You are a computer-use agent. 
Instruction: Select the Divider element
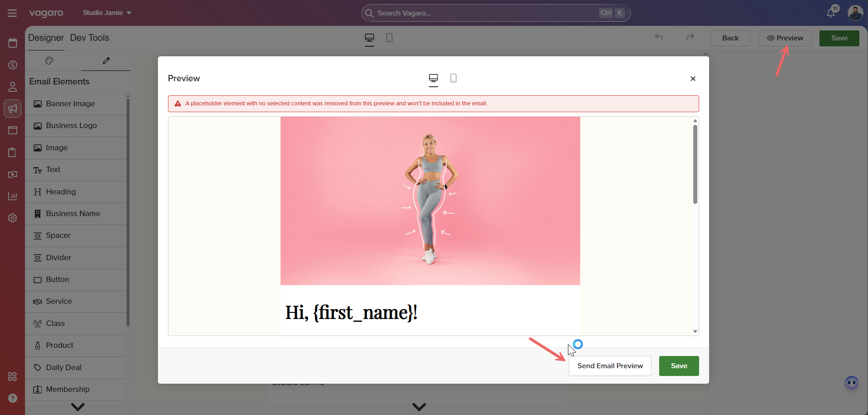pyautogui.click(x=75, y=258)
